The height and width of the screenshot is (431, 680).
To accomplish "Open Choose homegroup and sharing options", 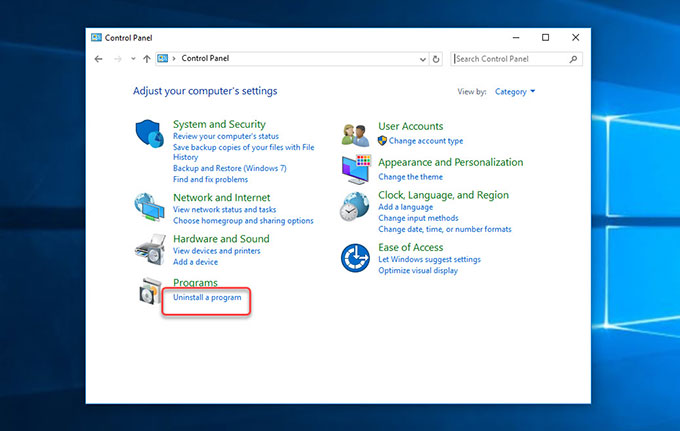I will [x=243, y=221].
